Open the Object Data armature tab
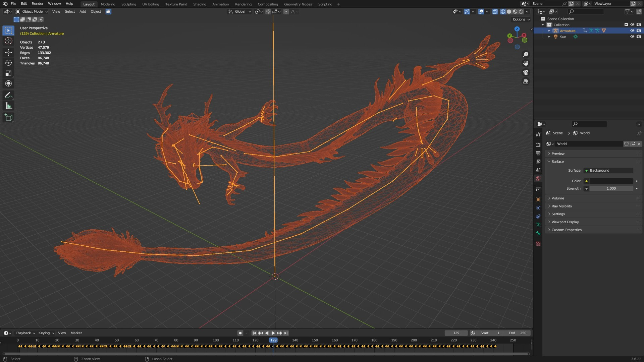The width and height of the screenshot is (644, 362). click(x=538, y=225)
